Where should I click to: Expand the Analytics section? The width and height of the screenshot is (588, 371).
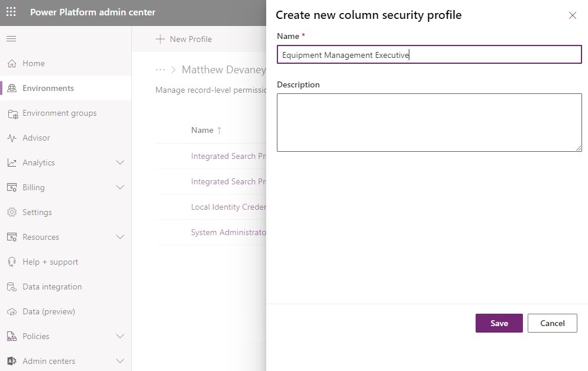(120, 162)
